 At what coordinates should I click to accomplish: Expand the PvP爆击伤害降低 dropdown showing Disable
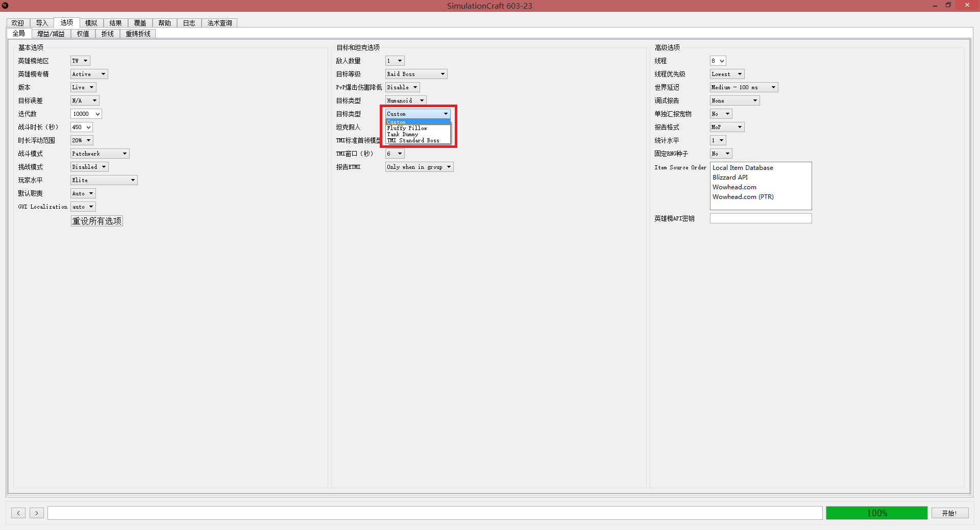point(403,87)
